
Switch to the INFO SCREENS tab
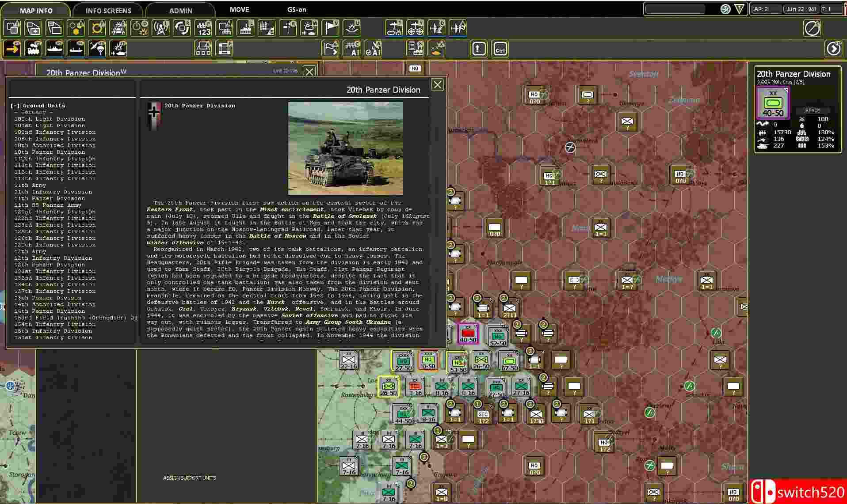click(x=108, y=10)
